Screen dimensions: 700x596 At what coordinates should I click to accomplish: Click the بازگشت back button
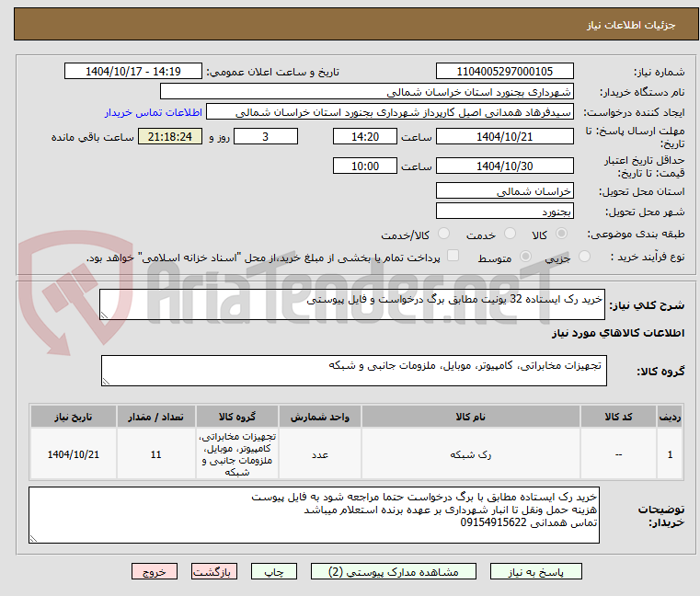pyautogui.click(x=213, y=571)
